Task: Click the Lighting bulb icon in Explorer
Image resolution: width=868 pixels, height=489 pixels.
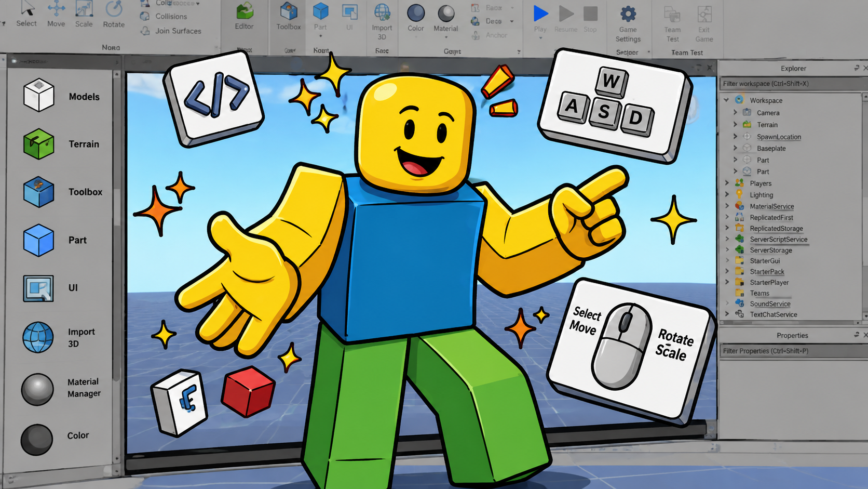Action: (739, 194)
